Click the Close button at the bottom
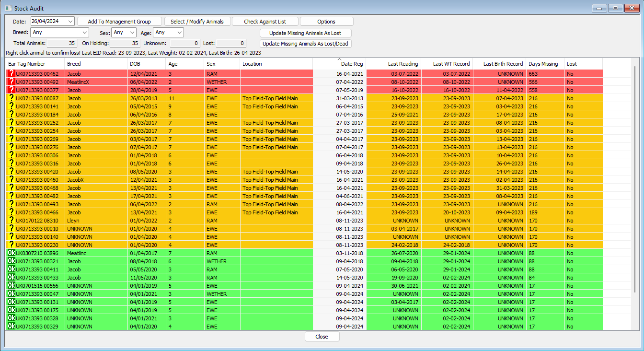 click(322, 337)
